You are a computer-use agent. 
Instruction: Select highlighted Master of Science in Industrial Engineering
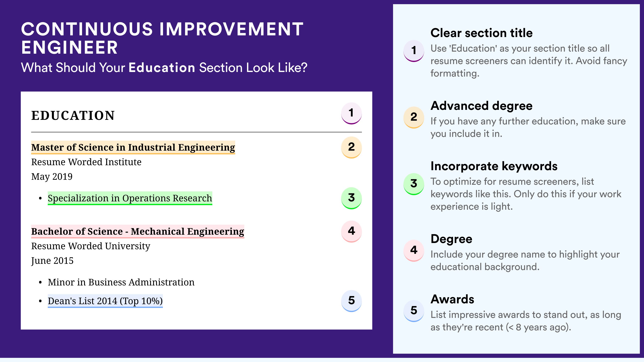click(133, 148)
